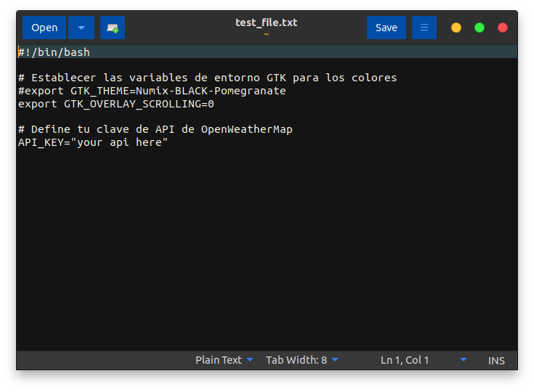Maximize window using green circle
The width and height of the screenshot is (534, 392).
coord(480,28)
